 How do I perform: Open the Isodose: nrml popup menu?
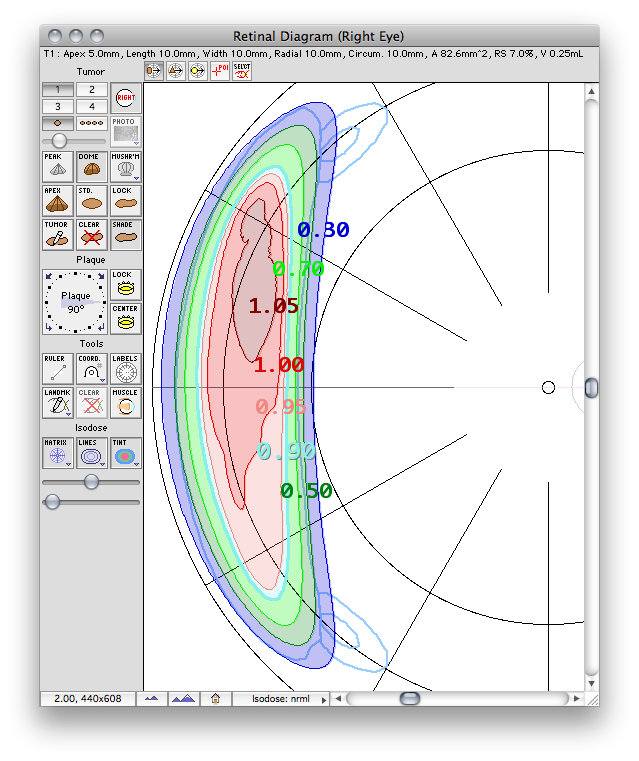click(x=281, y=699)
